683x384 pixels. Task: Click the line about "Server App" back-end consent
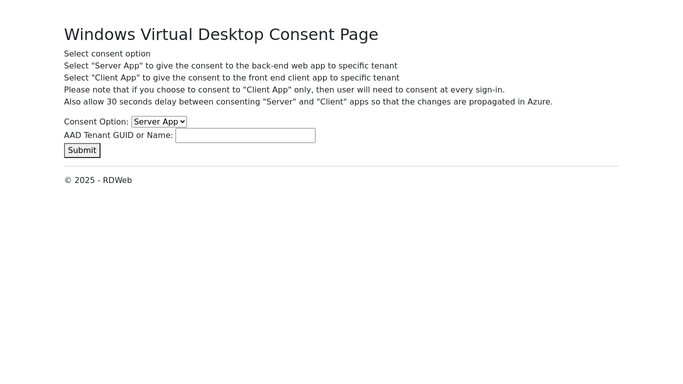click(230, 66)
